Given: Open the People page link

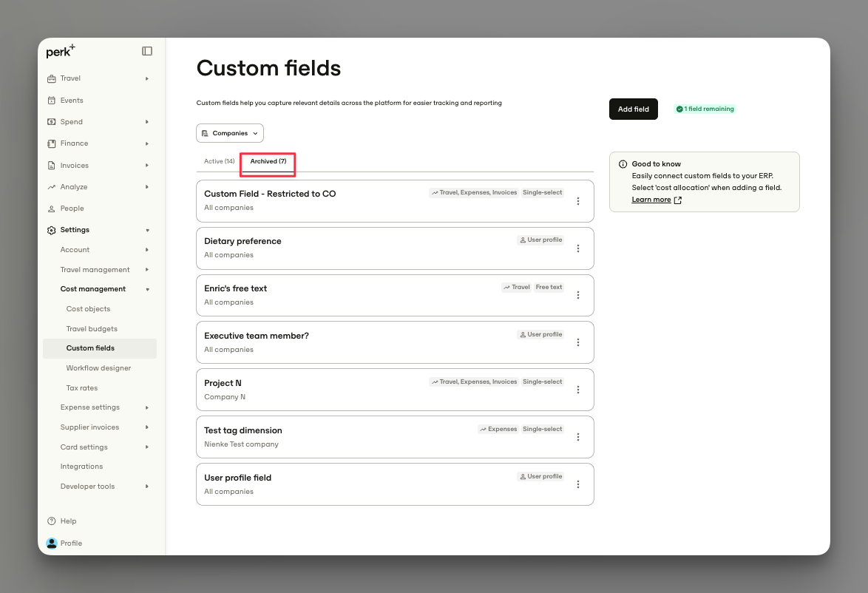Looking at the screenshot, I should 72,209.
